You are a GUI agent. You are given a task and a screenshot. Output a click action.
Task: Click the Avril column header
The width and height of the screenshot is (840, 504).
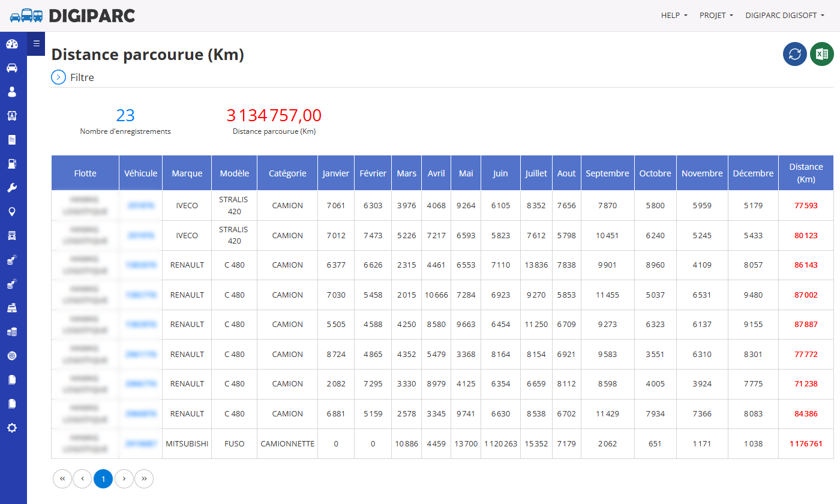click(x=436, y=173)
